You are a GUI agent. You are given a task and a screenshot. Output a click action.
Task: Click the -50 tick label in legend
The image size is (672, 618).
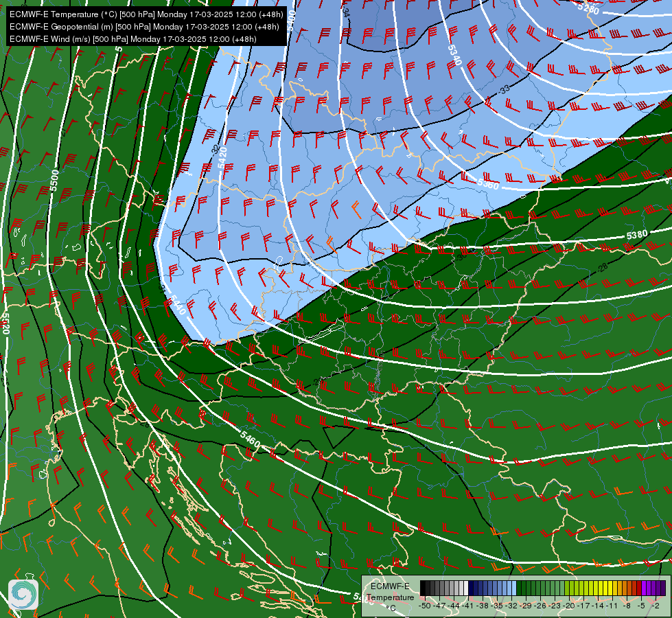coord(425,606)
